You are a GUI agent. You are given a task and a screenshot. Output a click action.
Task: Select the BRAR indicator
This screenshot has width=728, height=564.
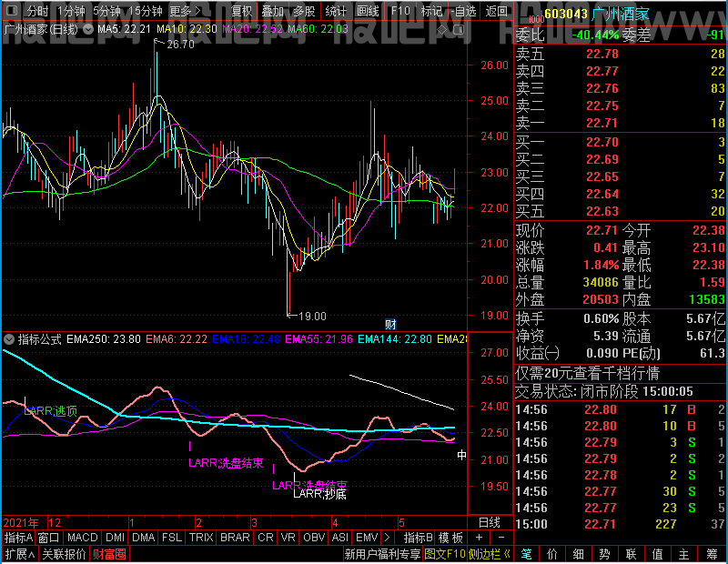click(235, 538)
